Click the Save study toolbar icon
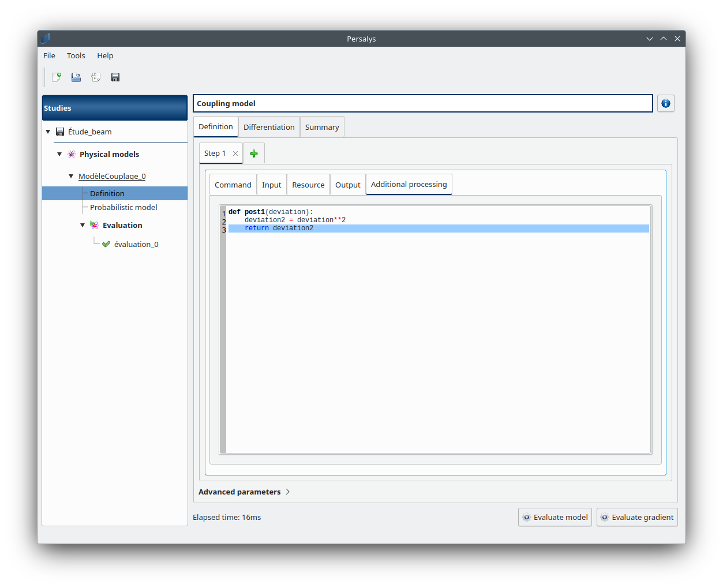The height and width of the screenshot is (588, 723). pyautogui.click(x=115, y=77)
